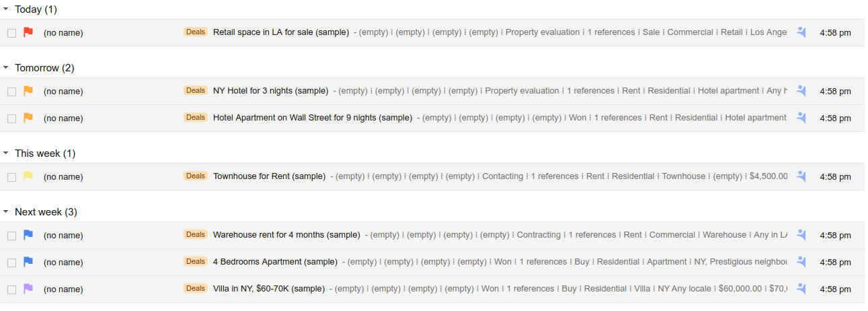868x311 pixels.
Task: Click the This week (1) group header
Action: point(45,153)
